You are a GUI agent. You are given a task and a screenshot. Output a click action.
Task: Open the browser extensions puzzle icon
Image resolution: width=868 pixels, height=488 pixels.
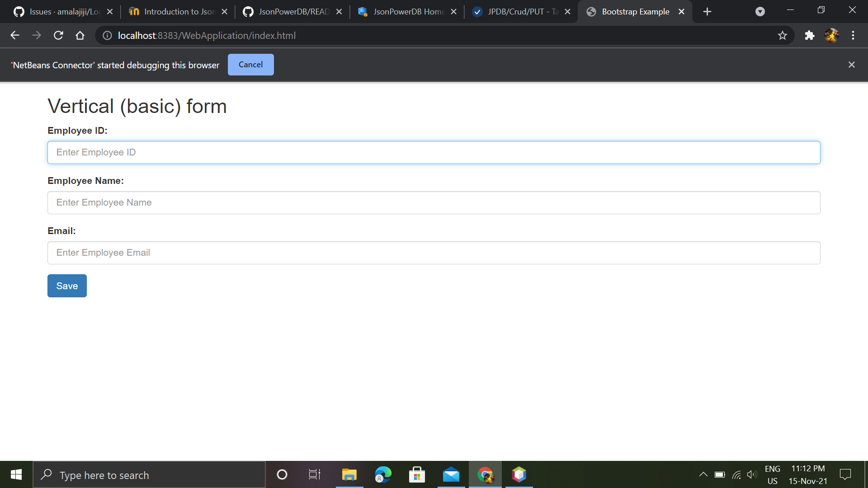[x=810, y=35]
